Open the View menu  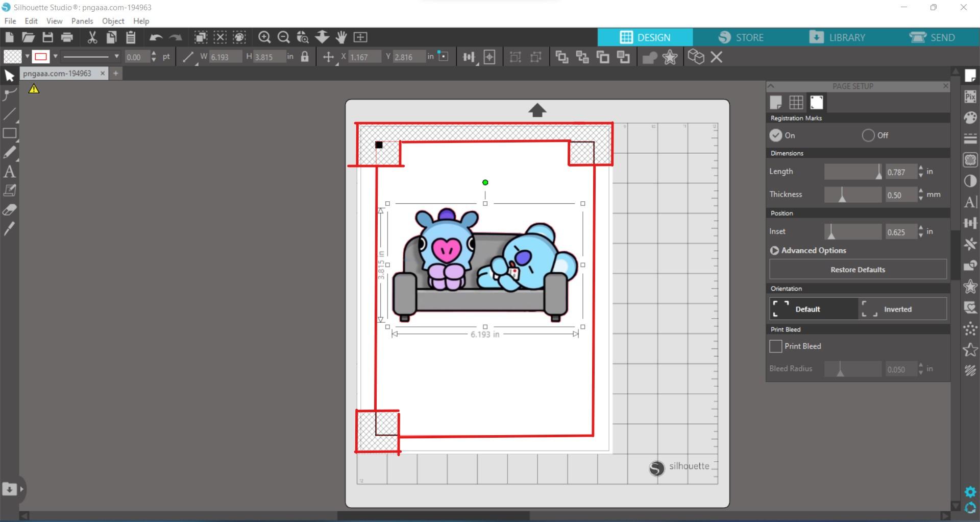point(55,21)
